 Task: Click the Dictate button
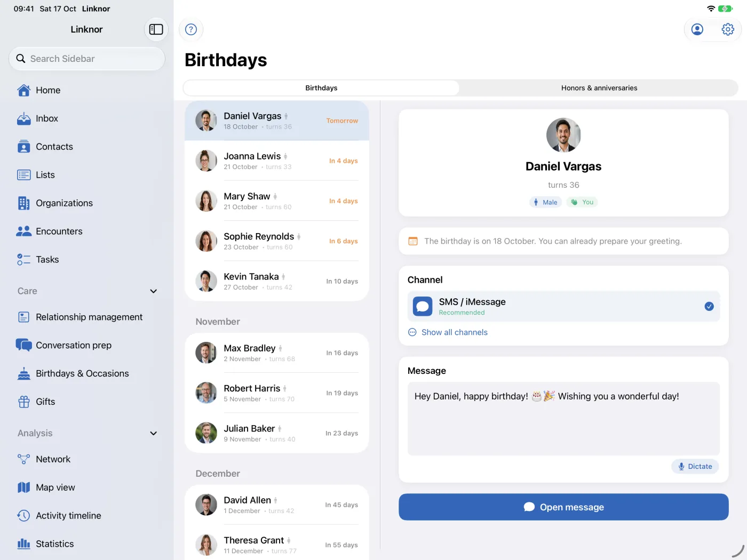(x=695, y=466)
